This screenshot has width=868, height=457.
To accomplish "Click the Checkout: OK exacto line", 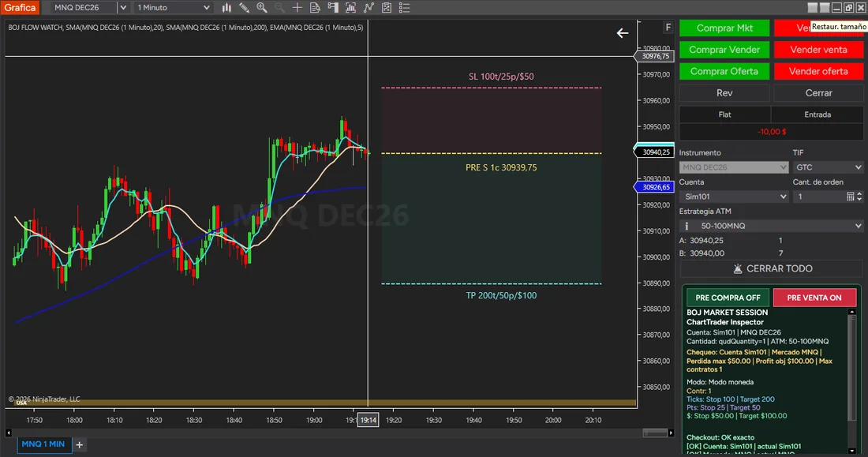I will [x=720, y=437].
